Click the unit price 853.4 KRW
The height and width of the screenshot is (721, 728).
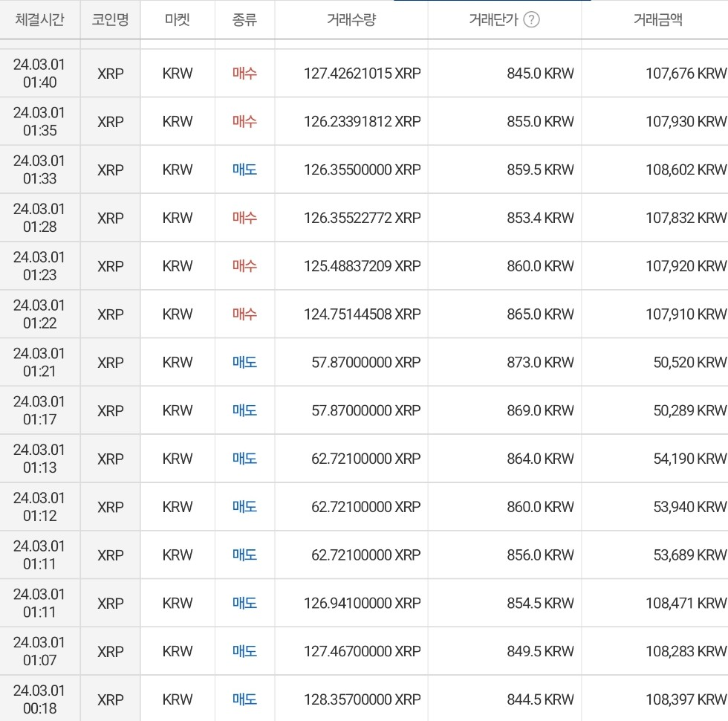[541, 218]
